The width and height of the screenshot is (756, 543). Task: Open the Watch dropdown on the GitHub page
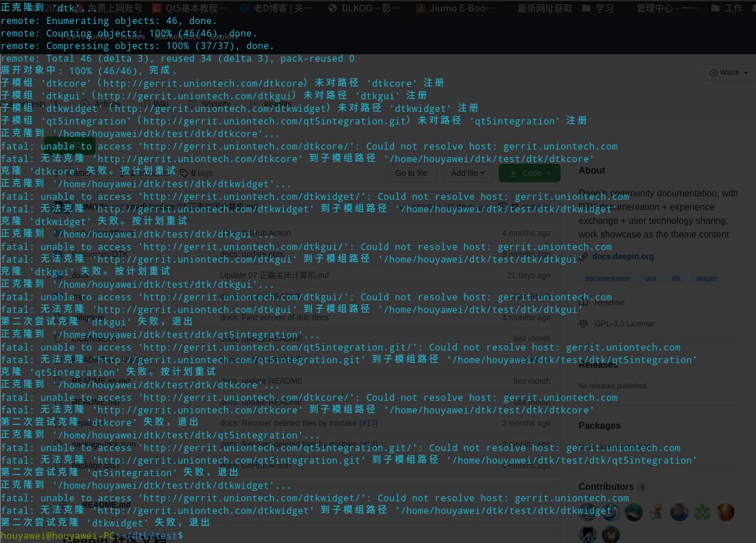(x=729, y=73)
